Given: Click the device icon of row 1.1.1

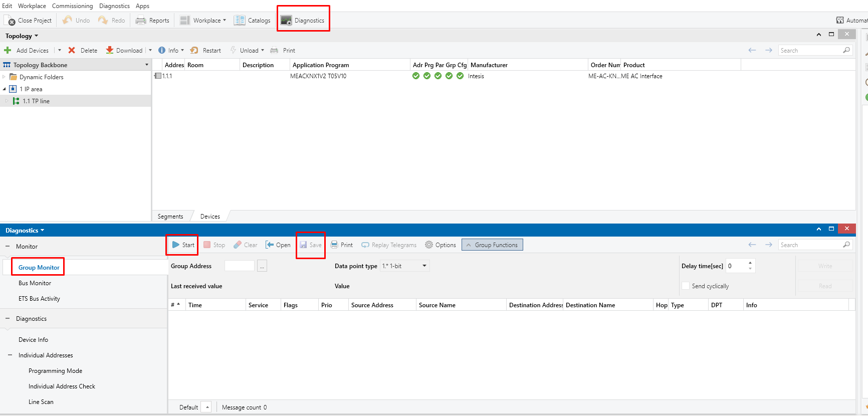Looking at the screenshot, I should [x=158, y=76].
